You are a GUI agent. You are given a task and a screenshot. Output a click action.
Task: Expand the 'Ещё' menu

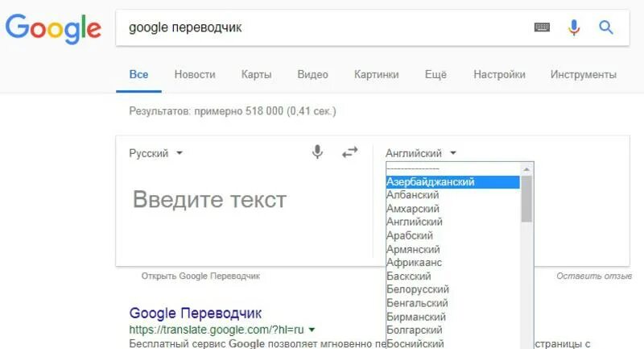[x=436, y=74]
